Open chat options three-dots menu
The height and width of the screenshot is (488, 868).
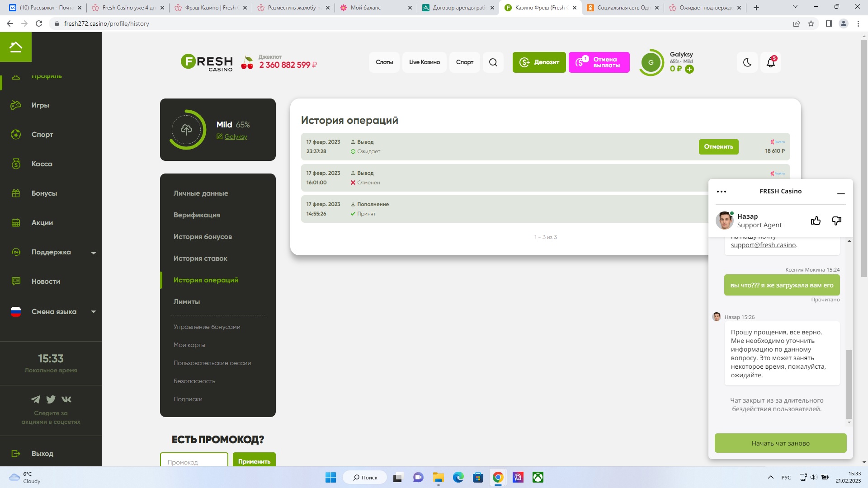[722, 192]
